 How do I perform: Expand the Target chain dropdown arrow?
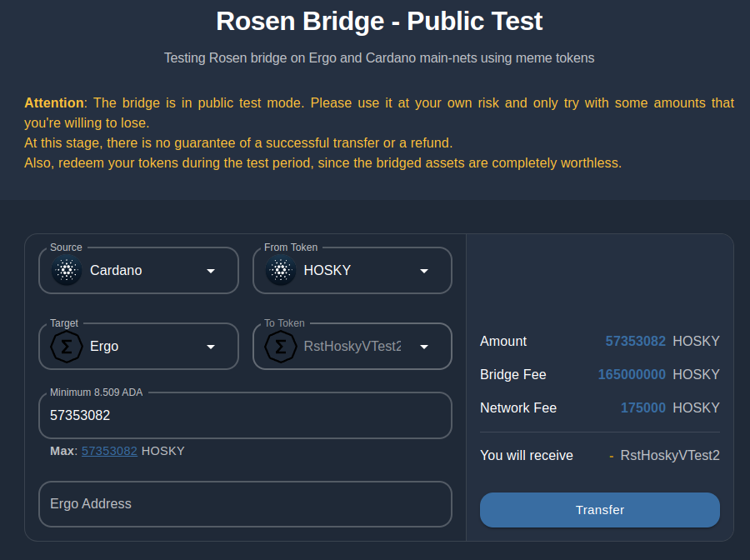[x=211, y=347]
